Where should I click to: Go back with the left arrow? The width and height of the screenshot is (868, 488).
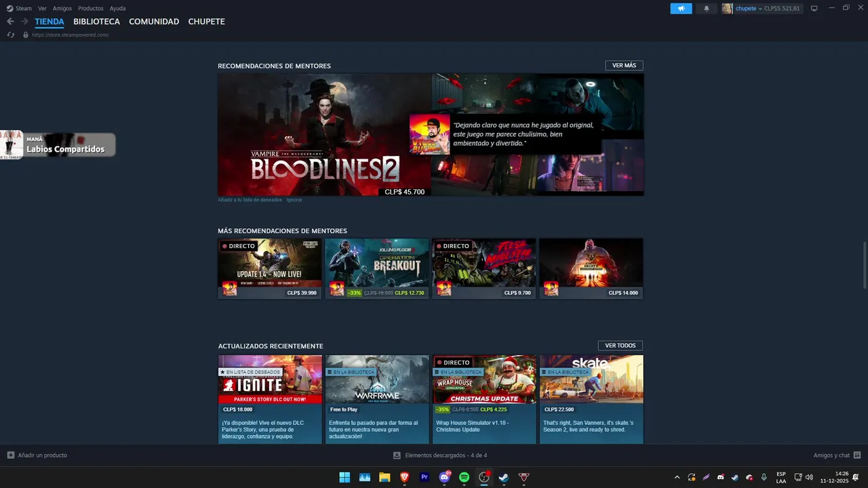click(x=10, y=22)
